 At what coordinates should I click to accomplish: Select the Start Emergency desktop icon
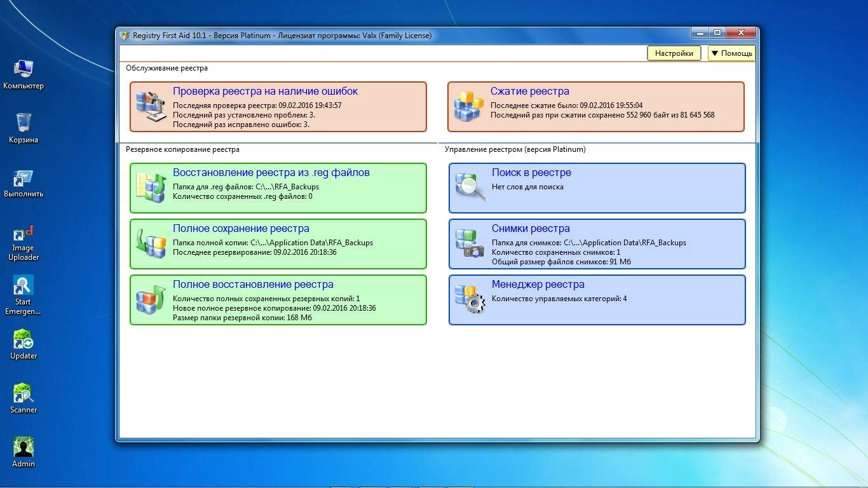(x=24, y=295)
